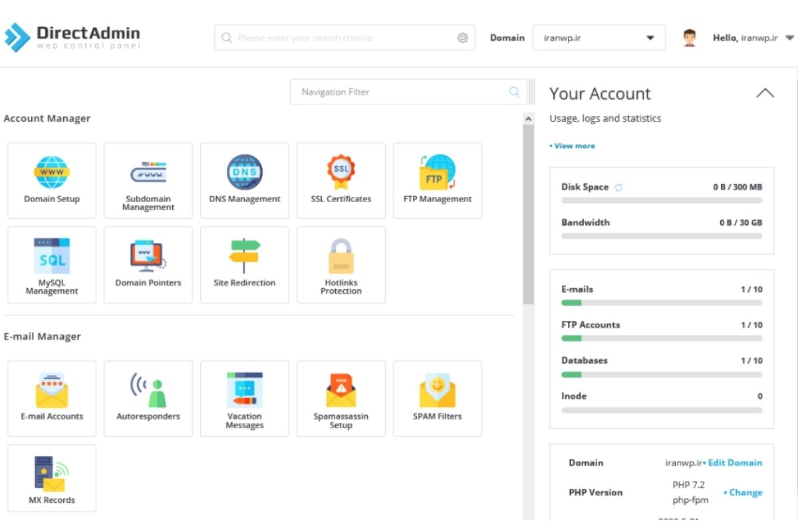
Task: Open Domain Setup
Action: 52,180
